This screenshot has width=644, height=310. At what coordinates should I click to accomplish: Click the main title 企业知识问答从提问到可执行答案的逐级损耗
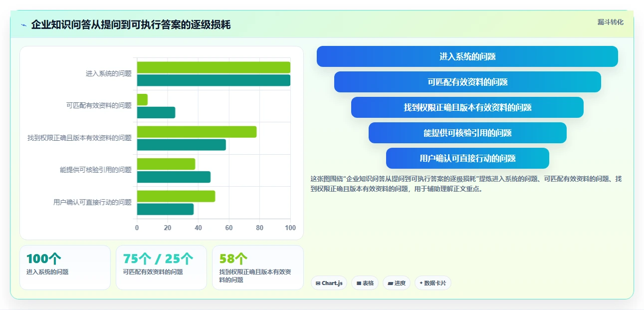point(131,24)
